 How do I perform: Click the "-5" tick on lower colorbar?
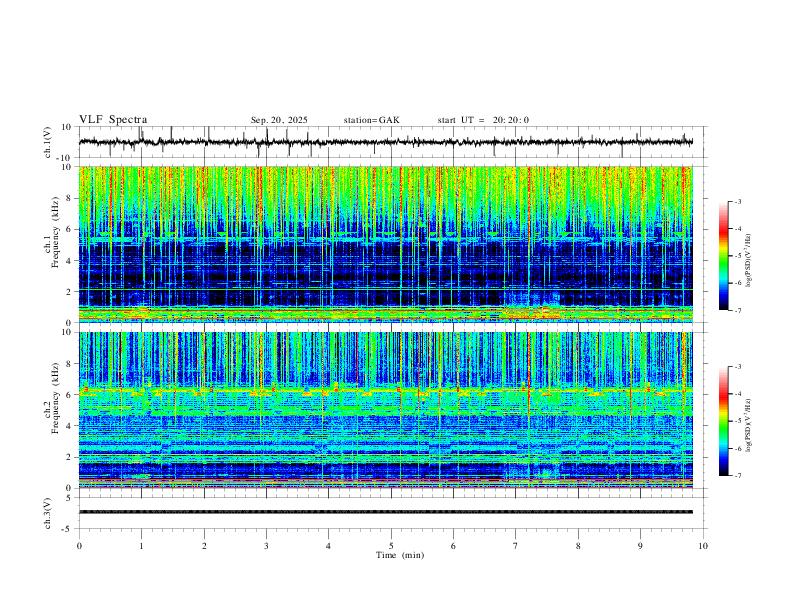click(x=737, y=421)
